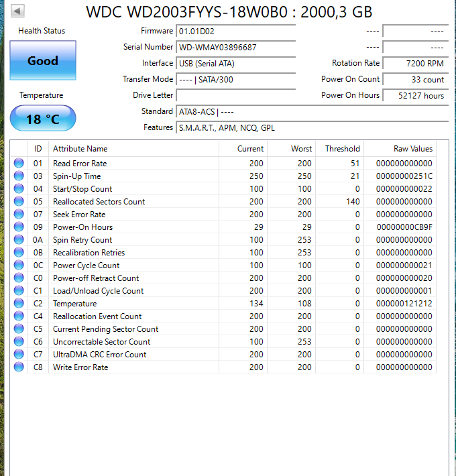The width and height of the screenshot is (456, 476).
Task: Select the 'Write Error Rate' attribute name
Action: [80, 367]
